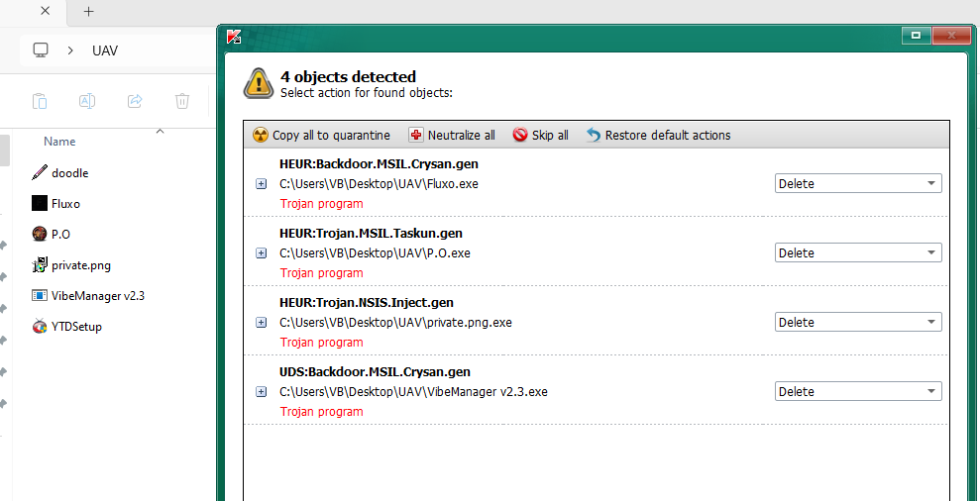Click HEUR:Trojan.NSIS.Inject.gen detection name
The width and height of the screenshot is (980, 501).
[367, 303]
